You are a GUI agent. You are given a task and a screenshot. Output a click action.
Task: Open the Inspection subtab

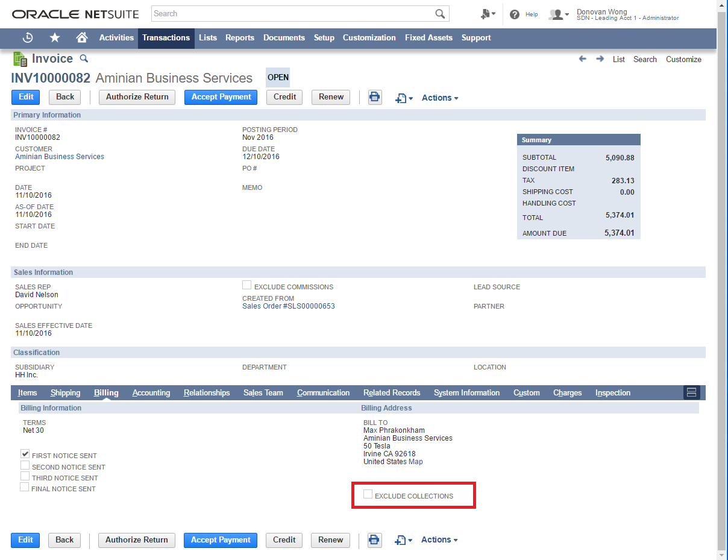[x=613, y=392]
